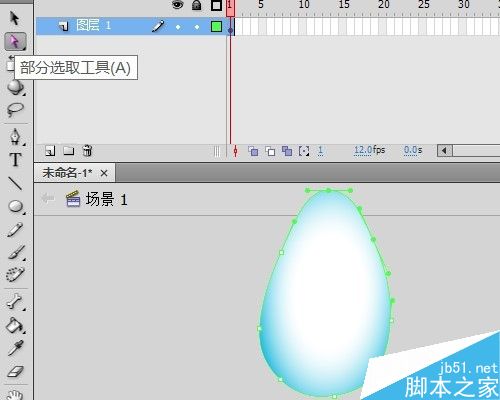The height and width of the screenshot is (400, 500).
Task: Click the New Layer icon
Action: click(x=50, y=151)
